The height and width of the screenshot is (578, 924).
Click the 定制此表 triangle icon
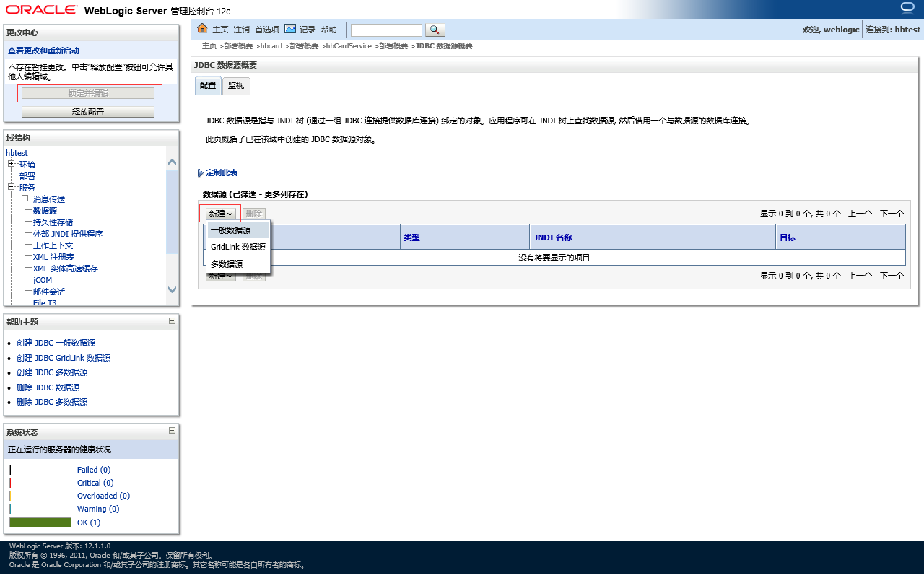coord(200,173)
